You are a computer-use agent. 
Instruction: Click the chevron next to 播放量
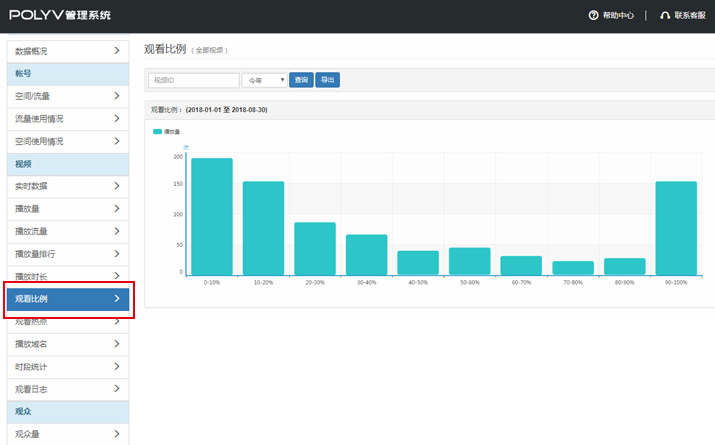pos(117,209)
